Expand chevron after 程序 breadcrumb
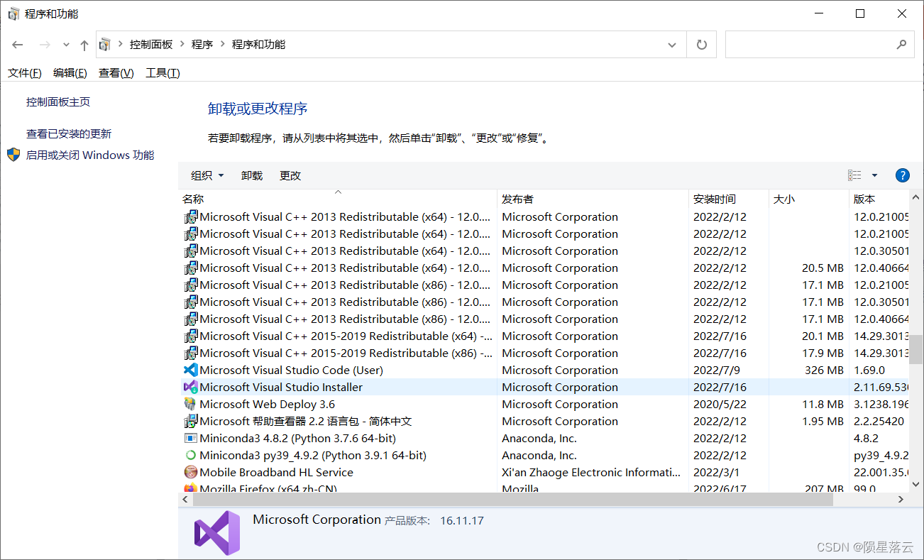 coord(222,45)
